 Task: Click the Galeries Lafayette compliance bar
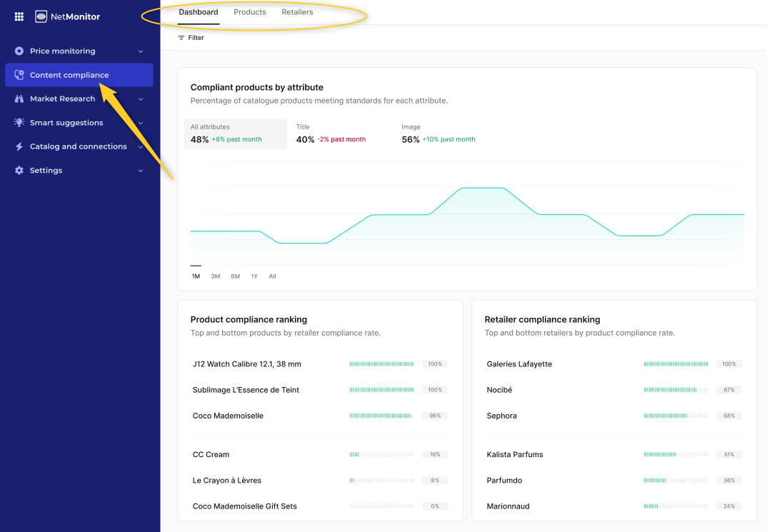click(x=676, y=364)
